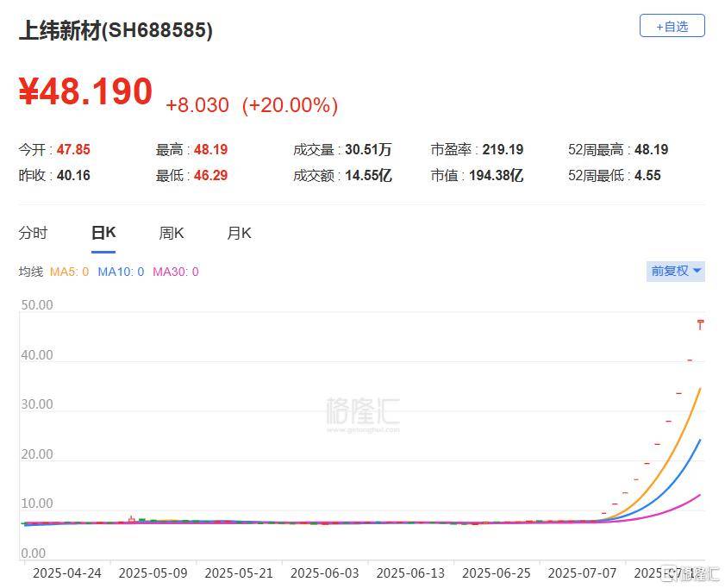
Task: Click the current price ¥48.190
Action: (x=83, y=91)
